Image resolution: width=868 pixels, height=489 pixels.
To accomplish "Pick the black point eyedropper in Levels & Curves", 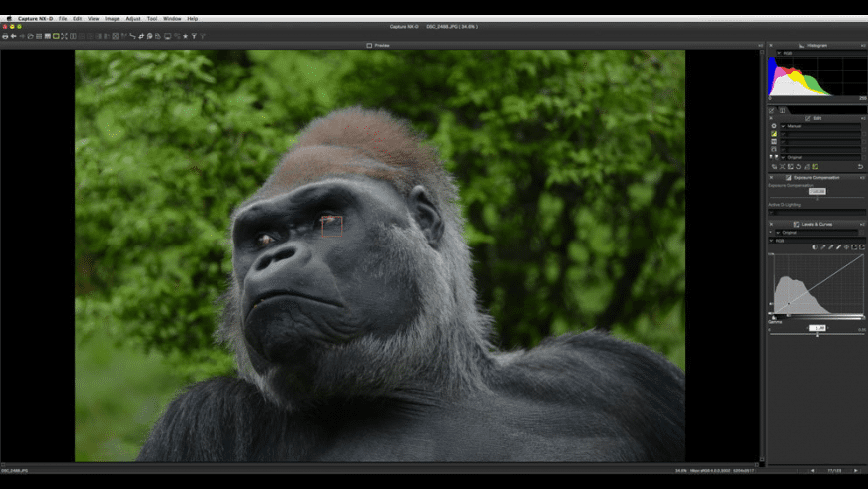I will coord(822,246).
